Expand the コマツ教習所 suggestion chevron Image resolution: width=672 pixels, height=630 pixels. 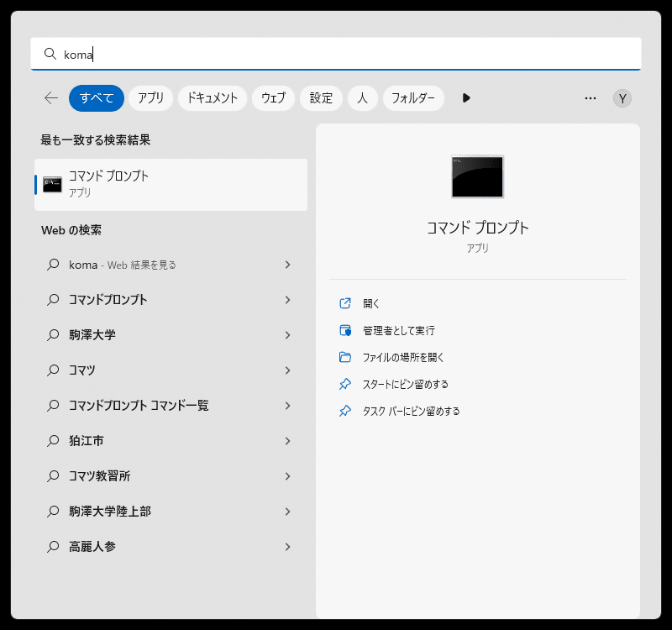click(287, 476)
